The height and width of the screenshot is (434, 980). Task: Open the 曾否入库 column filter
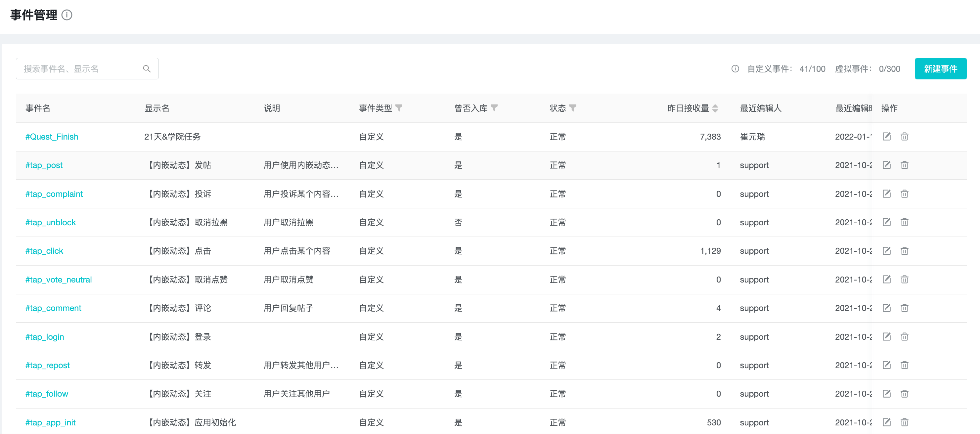[494, 108]
